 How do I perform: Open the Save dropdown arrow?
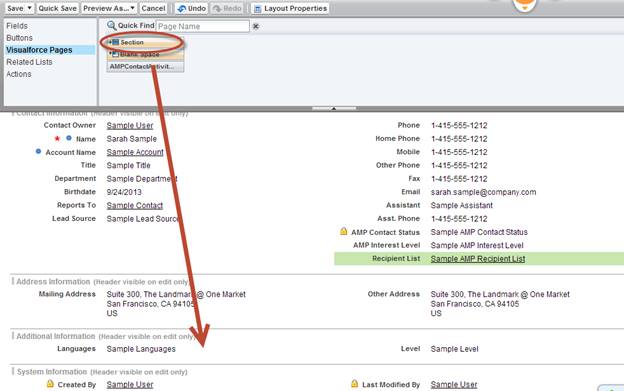pyautogui.click(x=29, y=8)
